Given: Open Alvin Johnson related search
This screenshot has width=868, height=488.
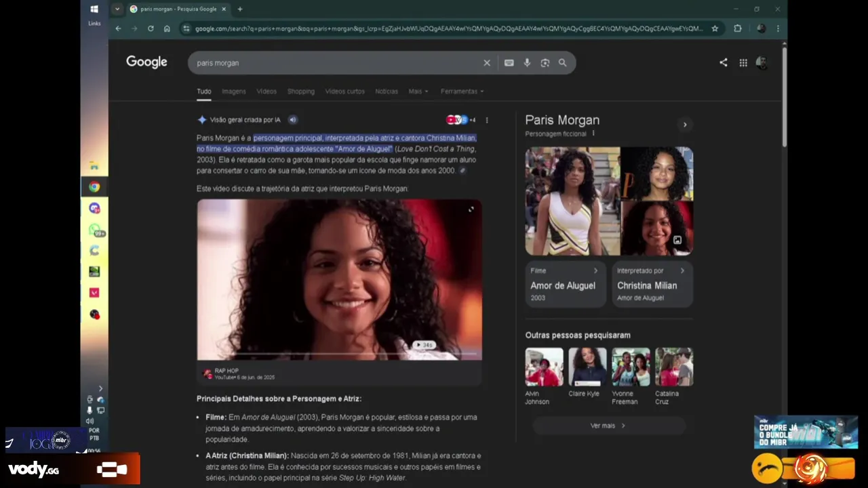Looking at the screenshot, I should (544, 377).
